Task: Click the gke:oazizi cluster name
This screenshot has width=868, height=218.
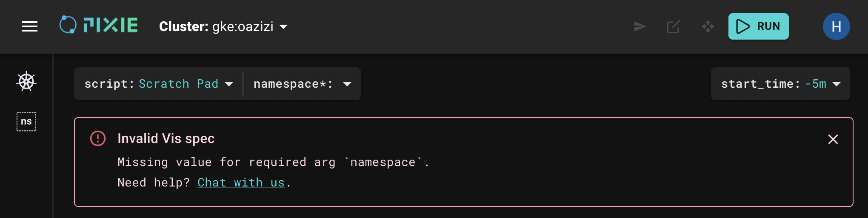Action: tap(243, 26)
